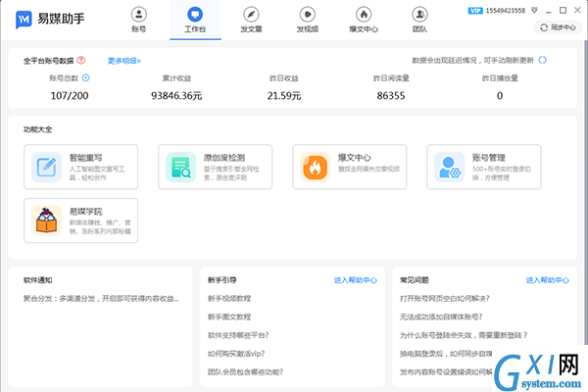Switch to the 工作台 tab

(195, 20)
